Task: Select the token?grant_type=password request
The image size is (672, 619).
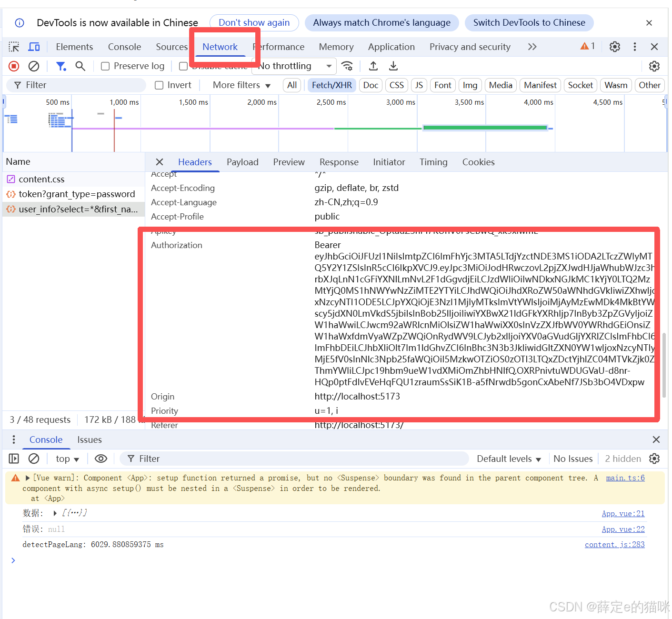Action: (73, 194)
